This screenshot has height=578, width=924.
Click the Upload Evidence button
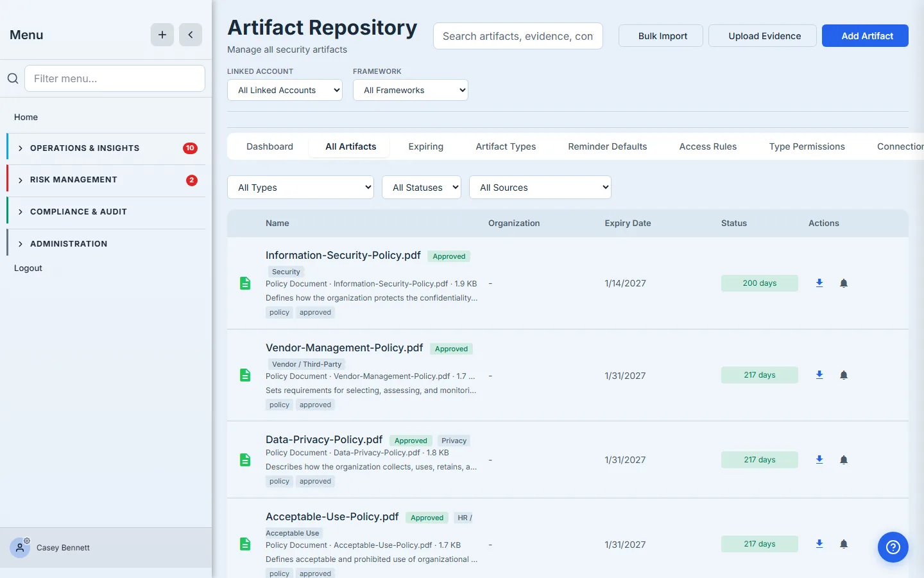coord(762,36)
